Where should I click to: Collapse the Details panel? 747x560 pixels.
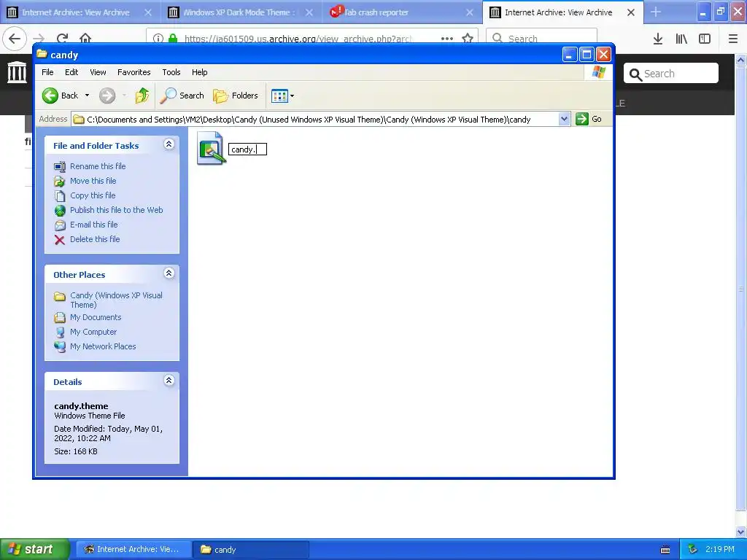[x=169, y=381]
